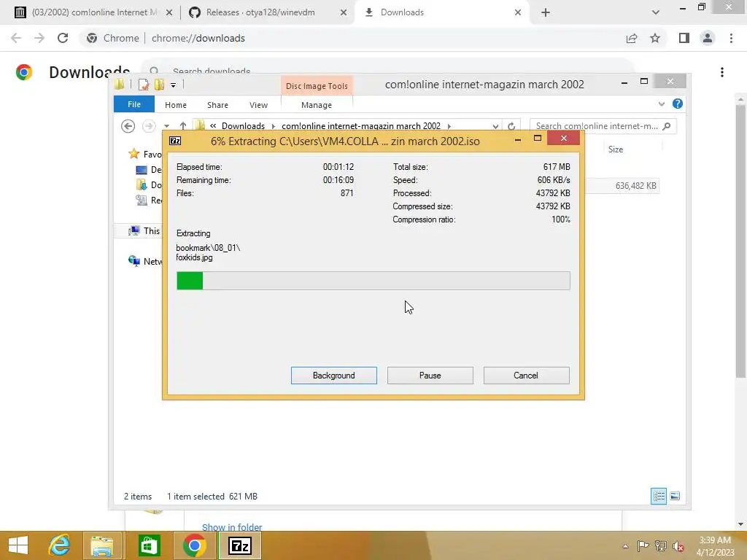Image resolution: width=747 pixels, height=560 pixels.
Task: Click New folder icon in quick access toolbar
Action: tap(159, 85)
